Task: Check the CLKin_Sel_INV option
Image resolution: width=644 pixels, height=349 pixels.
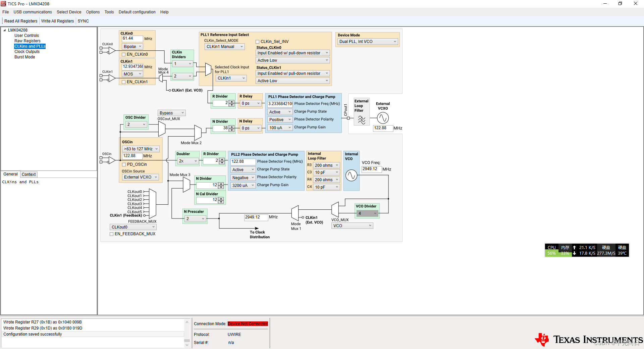Action: (x=258, y=41)
